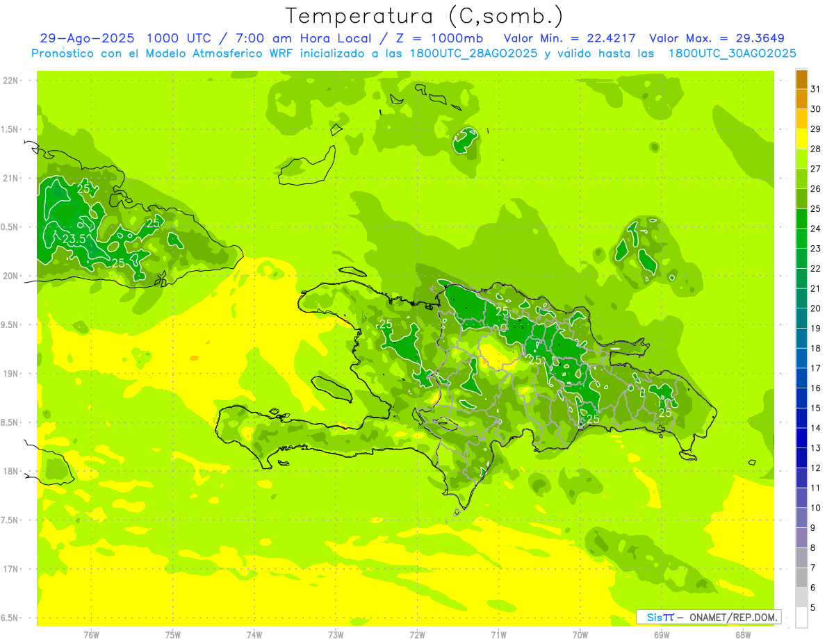The image size is (834, 644).
Task: Select the yellow legend swatch between 28 and 29
Action: click(801, 139)
